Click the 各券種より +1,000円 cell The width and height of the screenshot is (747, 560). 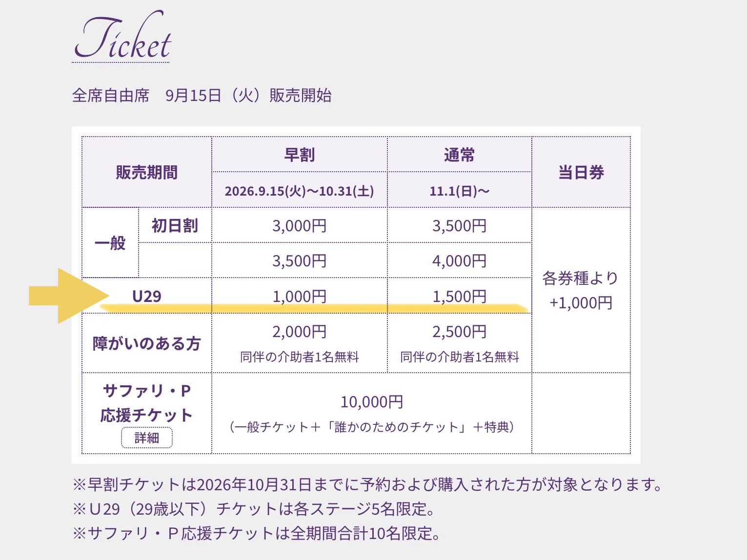(x=581, y=290)
